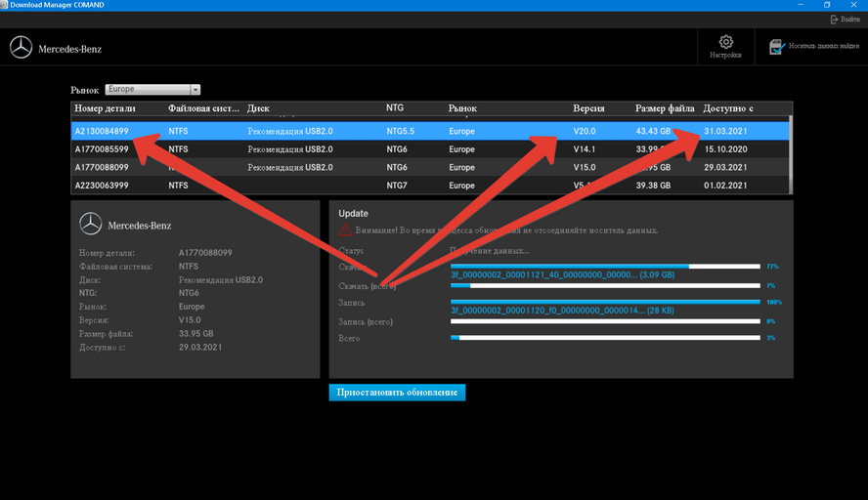Click the Запись progress bar at 100%
This screenshot has height=500, width=868.
(605, 302)
